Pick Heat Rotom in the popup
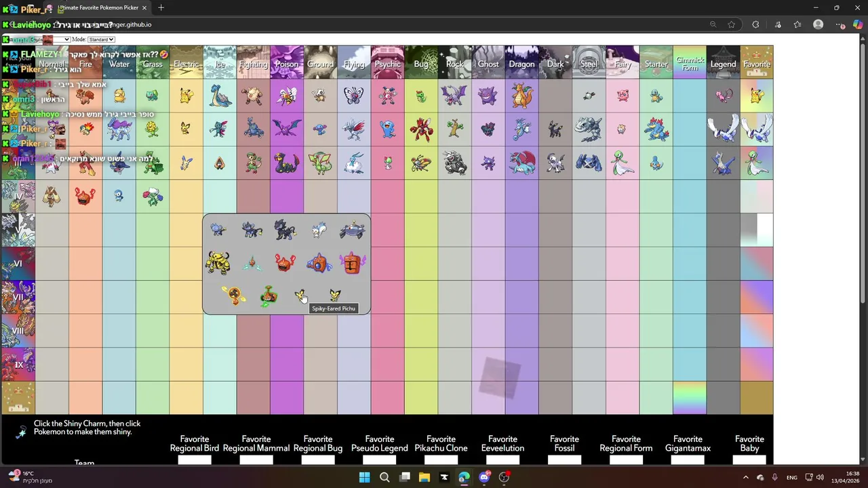This screenshot has width=868, height=488. click(285, 263)
